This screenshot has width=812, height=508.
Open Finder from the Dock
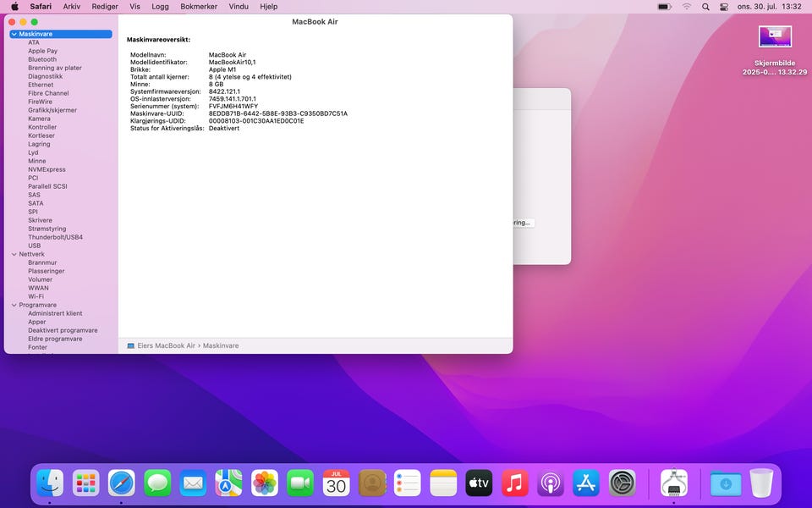[x=50, y=483]
